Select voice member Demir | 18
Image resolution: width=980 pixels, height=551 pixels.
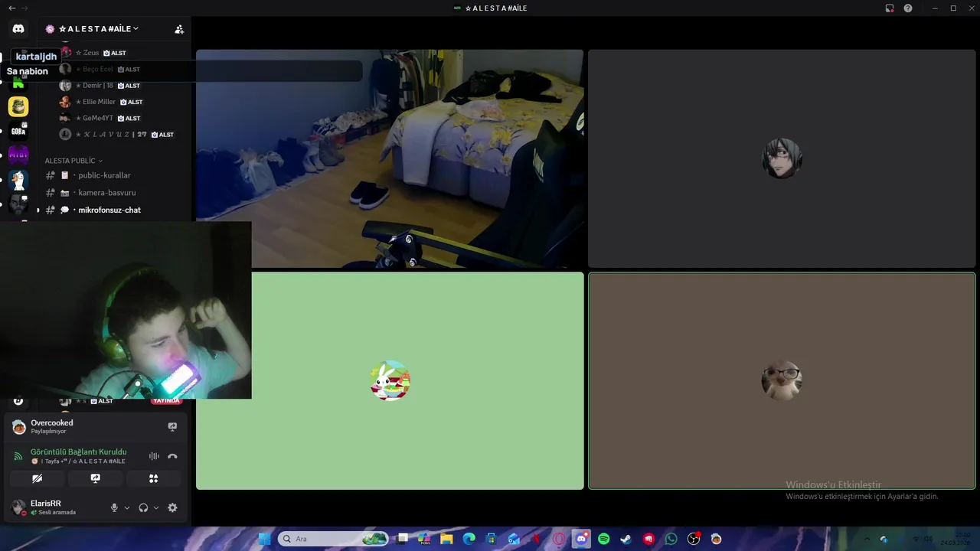click(100, 86)
